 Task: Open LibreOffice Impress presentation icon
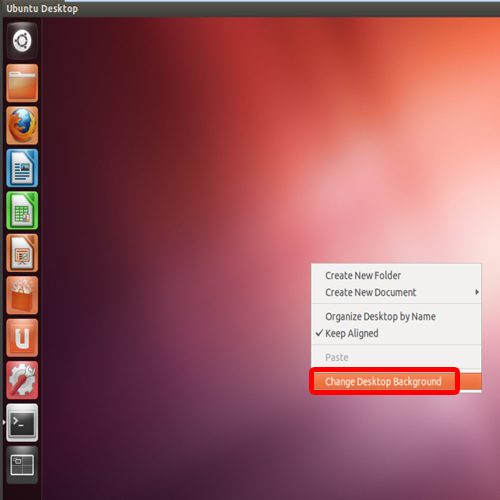click(x=22, y=253)
